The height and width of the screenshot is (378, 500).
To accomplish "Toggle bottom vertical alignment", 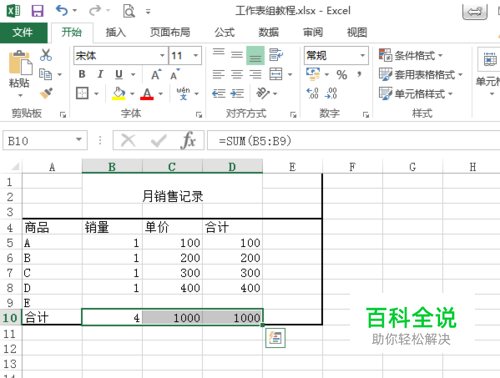I will coord(255,55).
